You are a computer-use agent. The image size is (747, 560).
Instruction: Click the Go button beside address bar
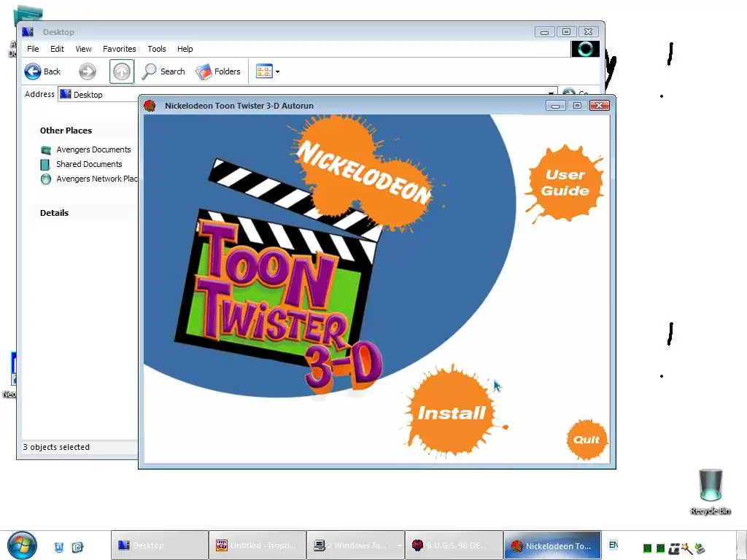coord(576,93)
